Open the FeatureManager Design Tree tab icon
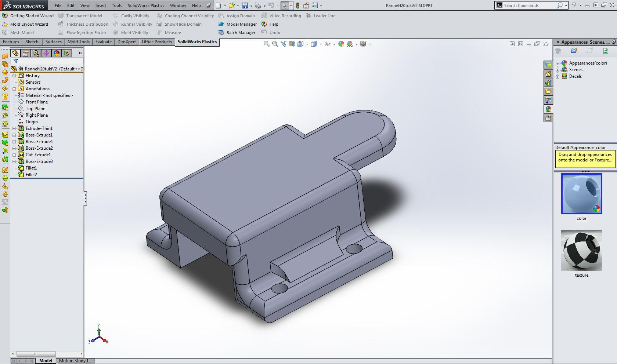 [x=15, y=53]
